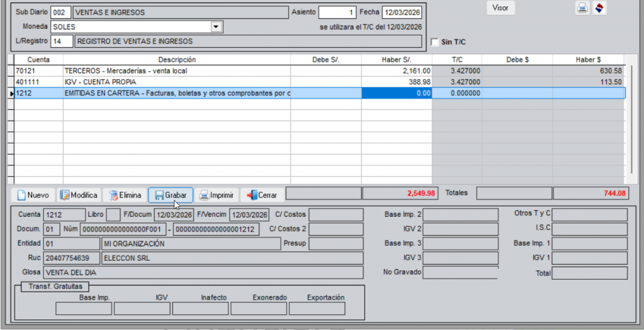Click the MI ORGANIZACIÓN field
Image resolution: width=644 pixels, height=330 pixels.
tap(191, 244)
